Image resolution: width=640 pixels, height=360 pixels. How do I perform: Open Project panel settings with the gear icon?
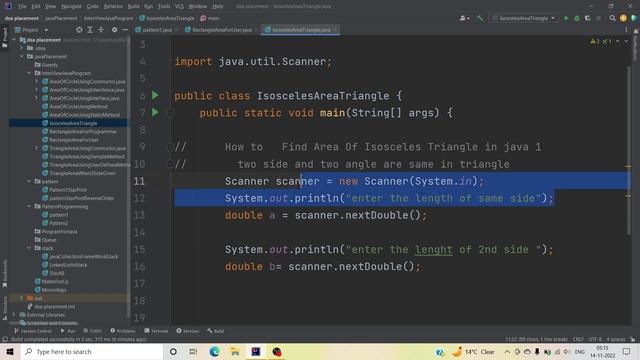tap(114, 30)
